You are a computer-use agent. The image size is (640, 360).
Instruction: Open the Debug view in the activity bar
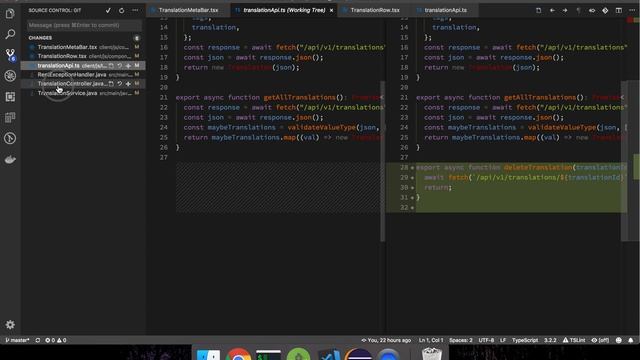point(10,76)
